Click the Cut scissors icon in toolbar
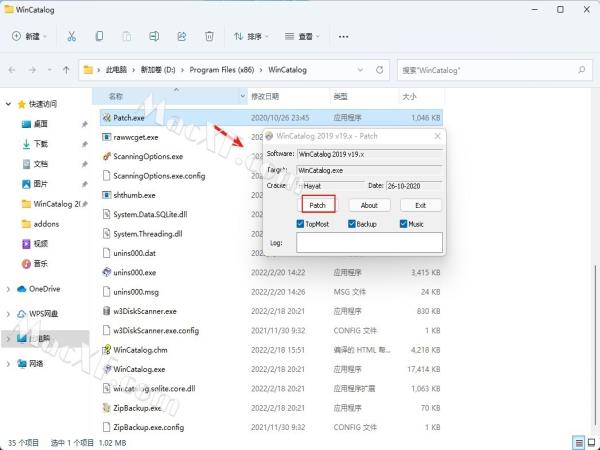600x450 pixels. coord(71,36)
